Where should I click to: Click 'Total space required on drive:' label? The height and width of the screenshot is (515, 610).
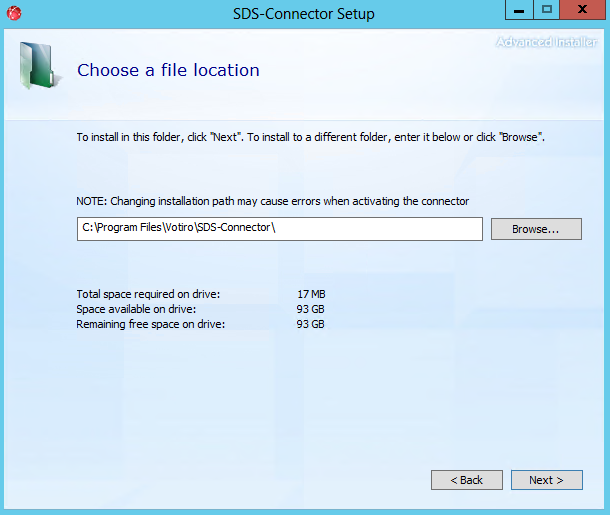[148, 294]
